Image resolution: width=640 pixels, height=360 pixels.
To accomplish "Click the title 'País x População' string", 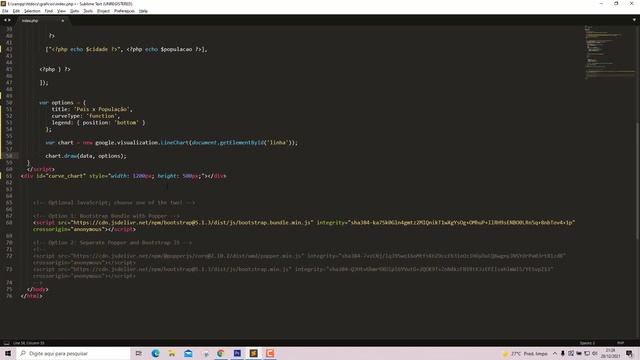I will 102,109.
